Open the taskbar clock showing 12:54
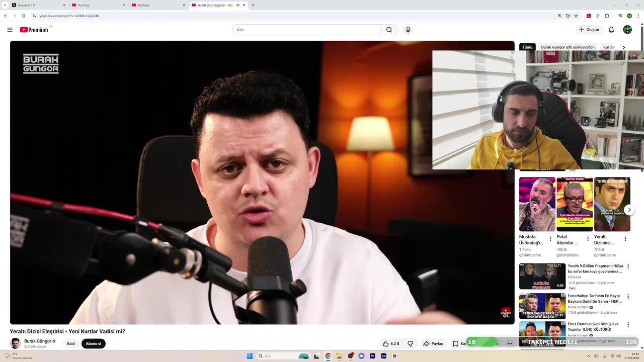The image size is (644, 362). 632,356
